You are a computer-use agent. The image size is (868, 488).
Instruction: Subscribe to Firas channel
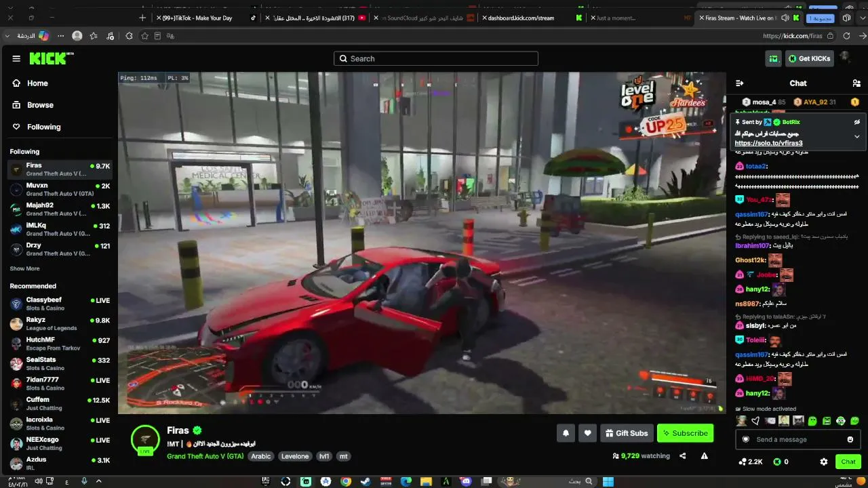click(685, 433)
